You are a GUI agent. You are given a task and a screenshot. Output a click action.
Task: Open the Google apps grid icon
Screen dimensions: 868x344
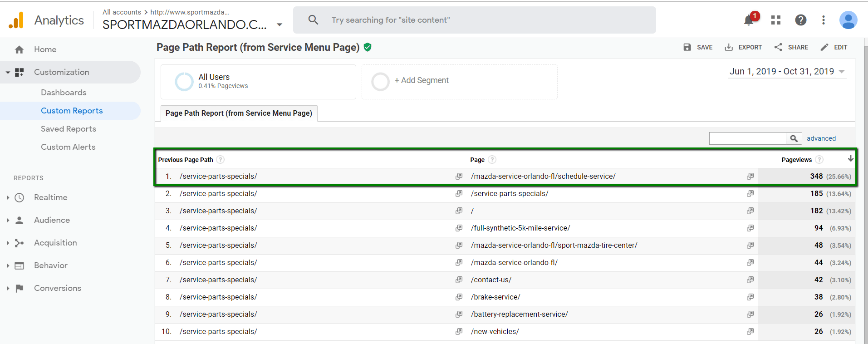(x=776, y=20)
